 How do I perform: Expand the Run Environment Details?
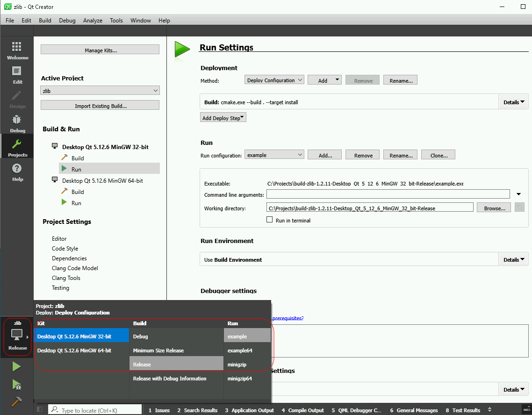pos(513,259)
